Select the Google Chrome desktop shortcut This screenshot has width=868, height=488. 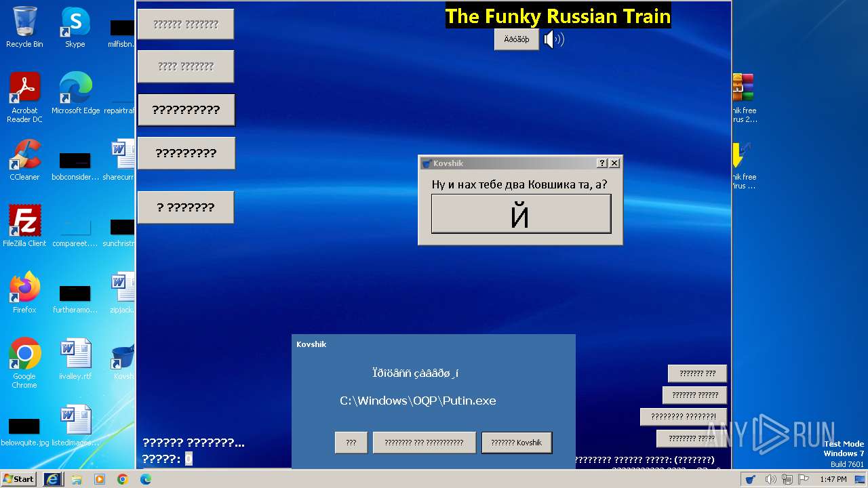tap(24, 363)
